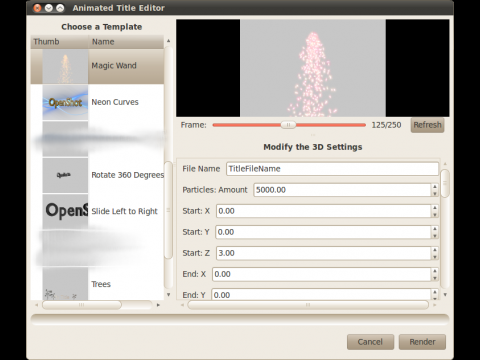Decrease Particles: Amount with down arrow

click(435, 193)
